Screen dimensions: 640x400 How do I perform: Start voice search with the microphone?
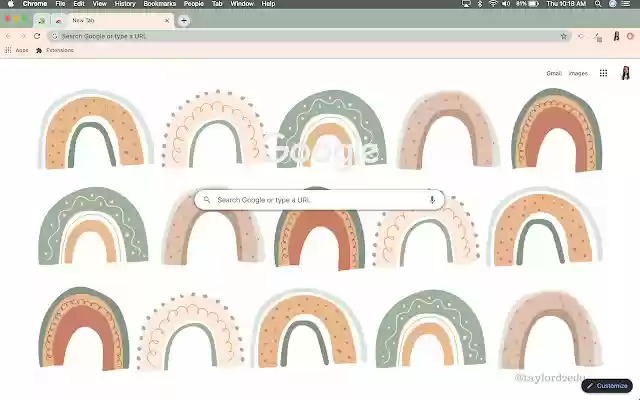pos(432,200)
